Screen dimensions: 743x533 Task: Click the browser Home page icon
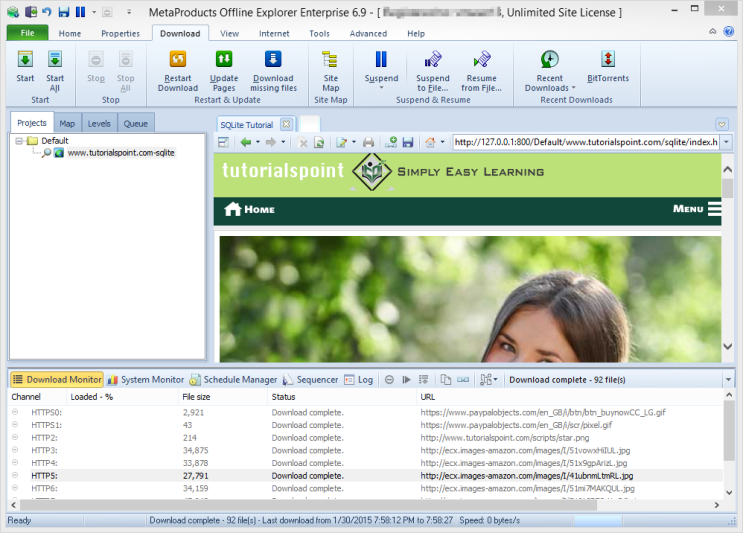tap(430, 142)
